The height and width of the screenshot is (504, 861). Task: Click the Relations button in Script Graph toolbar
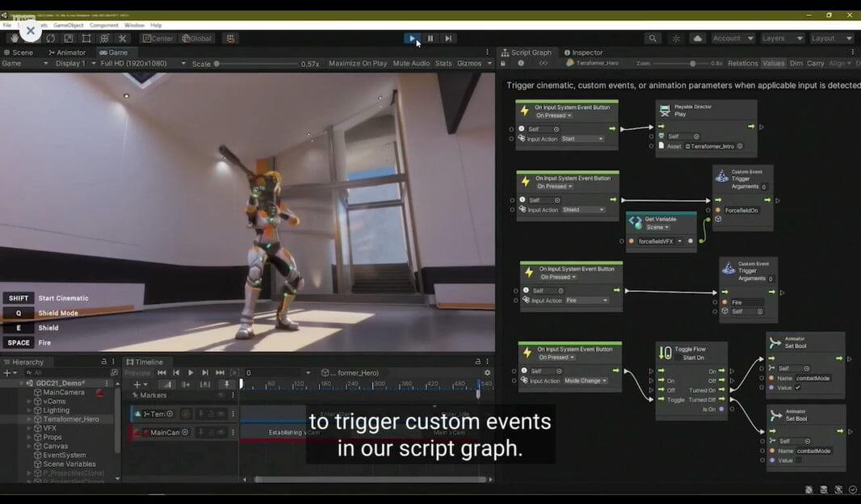(744, 62)
